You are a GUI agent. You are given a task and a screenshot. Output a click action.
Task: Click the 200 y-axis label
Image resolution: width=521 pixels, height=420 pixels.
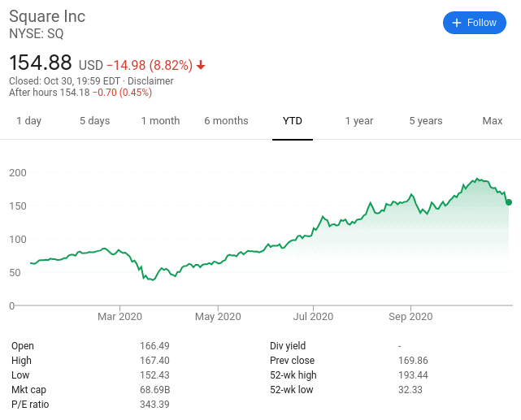(18, 173)
